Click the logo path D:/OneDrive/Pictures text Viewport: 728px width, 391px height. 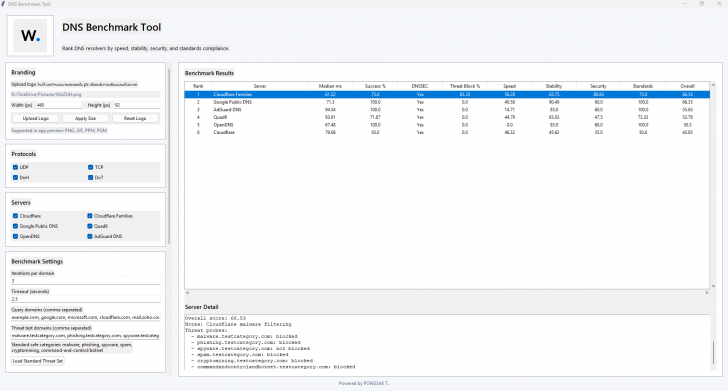point(46,94)
